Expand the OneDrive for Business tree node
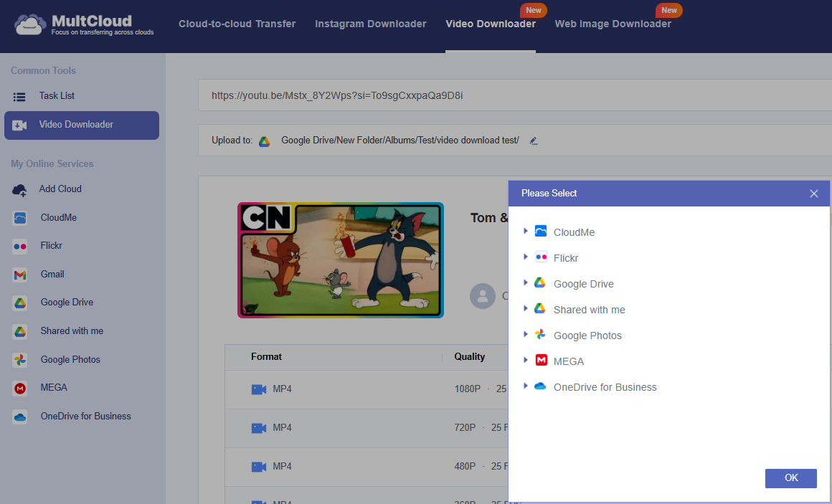 click(525, 386)
